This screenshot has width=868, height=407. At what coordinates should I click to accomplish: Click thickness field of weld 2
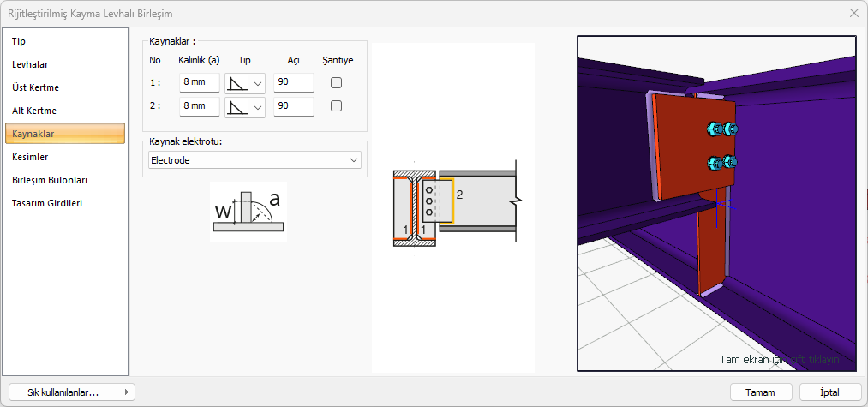coord(200,106)
